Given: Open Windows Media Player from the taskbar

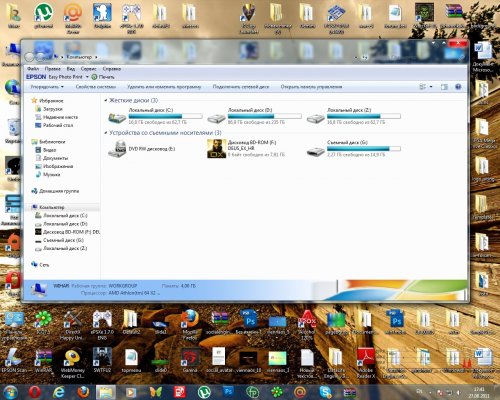Looking at the screenshot, I should point(131,392).
